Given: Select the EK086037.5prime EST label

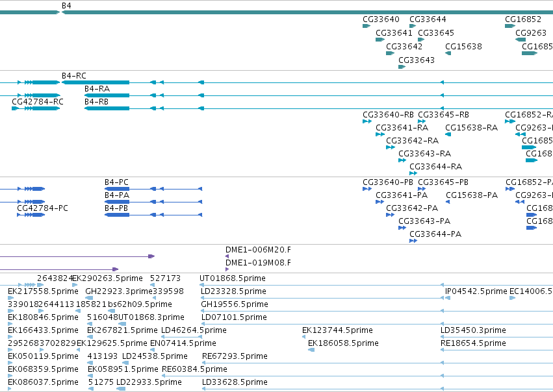Looking at the screenshot, I should 43,382.
